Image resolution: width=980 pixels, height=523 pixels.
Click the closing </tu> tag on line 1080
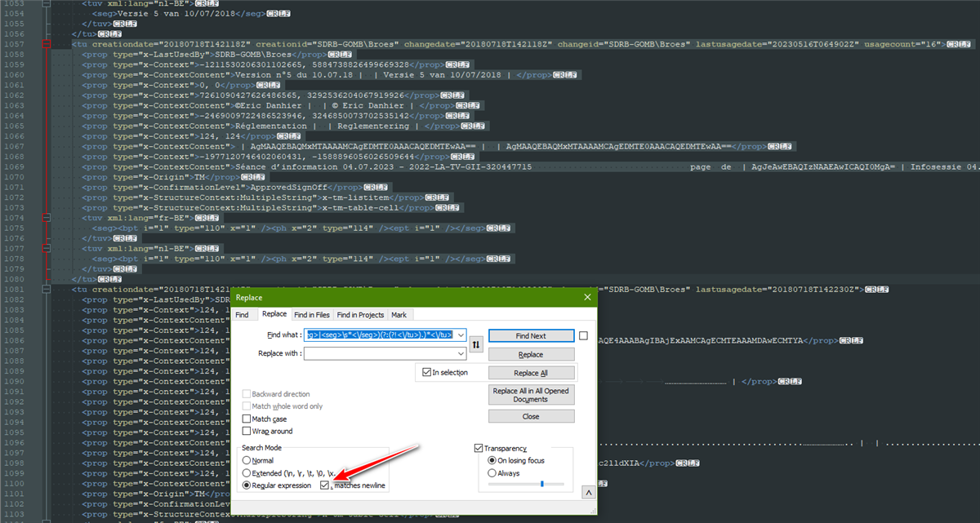click(x=85, y=279)
